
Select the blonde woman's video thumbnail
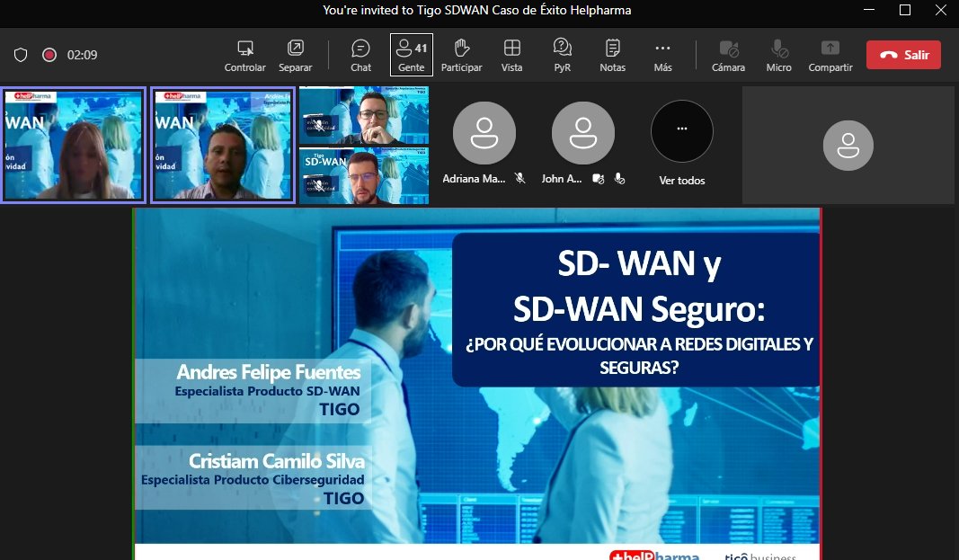(x=74, y=145)
